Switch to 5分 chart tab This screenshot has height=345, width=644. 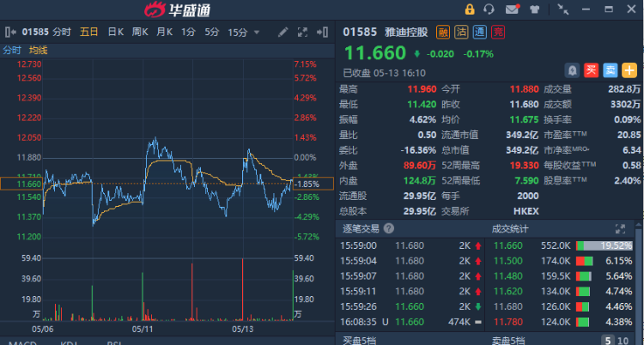pos(212,32)
